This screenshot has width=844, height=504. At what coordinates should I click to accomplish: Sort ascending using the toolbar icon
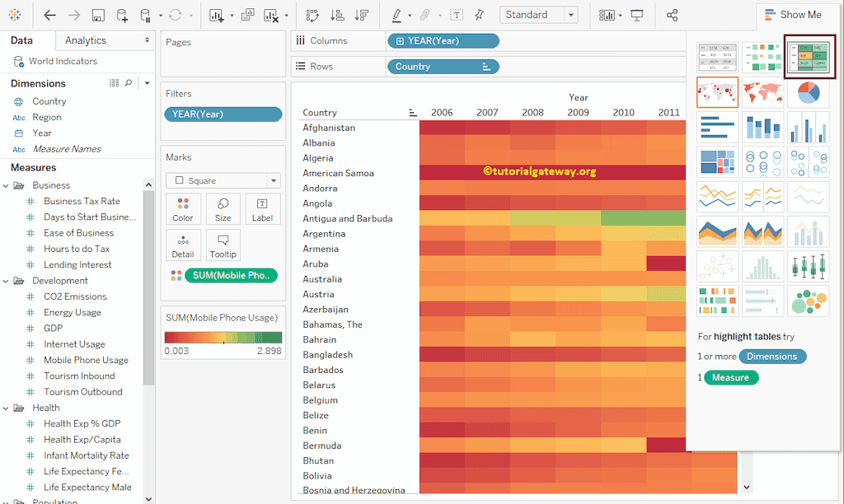tap(337, 15)
